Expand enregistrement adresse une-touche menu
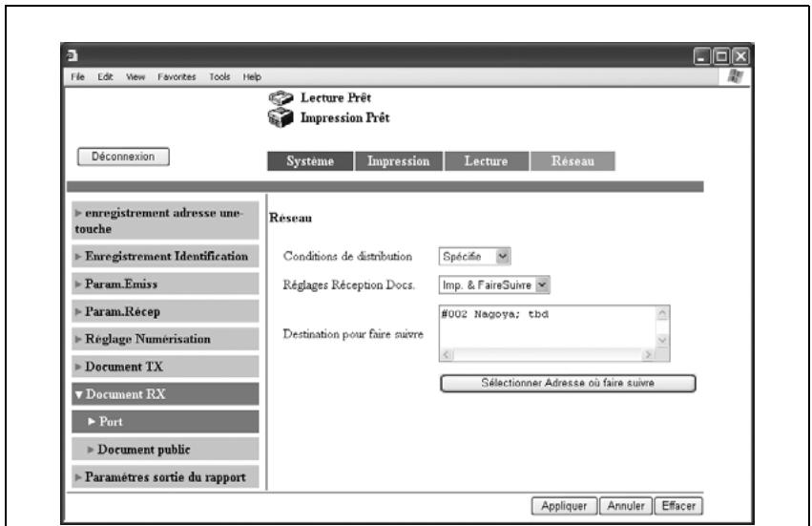Image resolution: width=812 pixels, height=526 pixels. pos(165,221)
